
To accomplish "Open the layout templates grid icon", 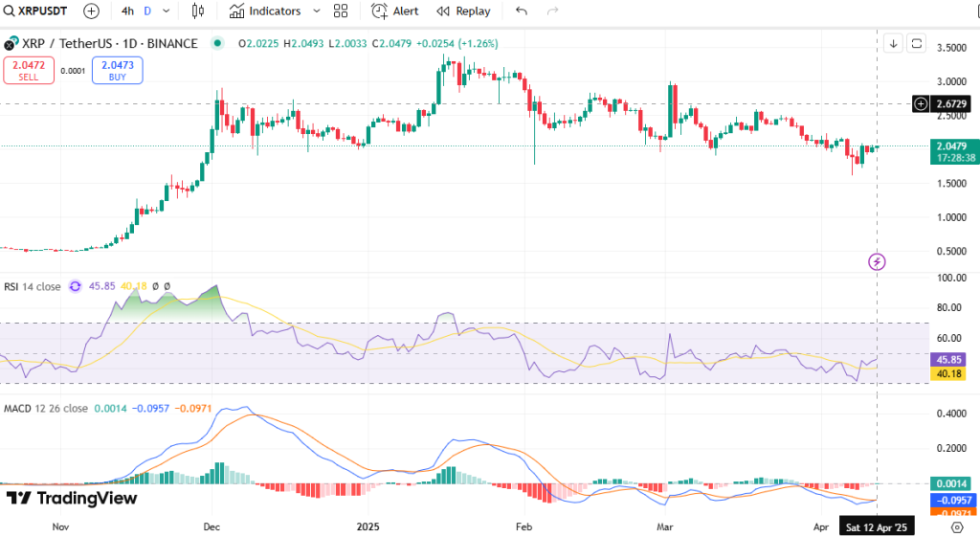I will [341, 11].
